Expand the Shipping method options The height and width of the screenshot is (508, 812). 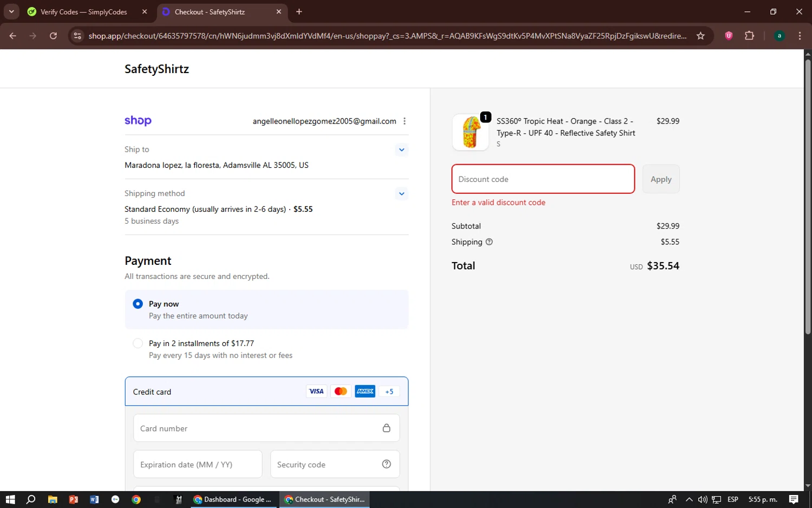click(401, 193)
